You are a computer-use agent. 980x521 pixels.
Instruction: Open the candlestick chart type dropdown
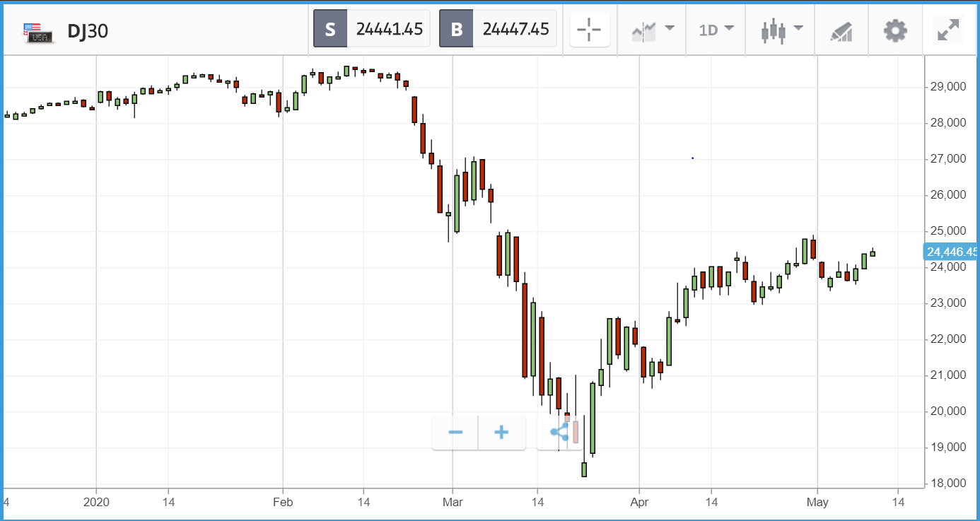pos(781,30)
